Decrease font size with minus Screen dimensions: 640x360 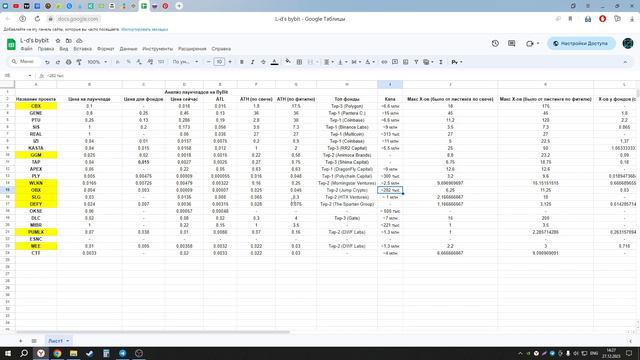click(209, 62)
